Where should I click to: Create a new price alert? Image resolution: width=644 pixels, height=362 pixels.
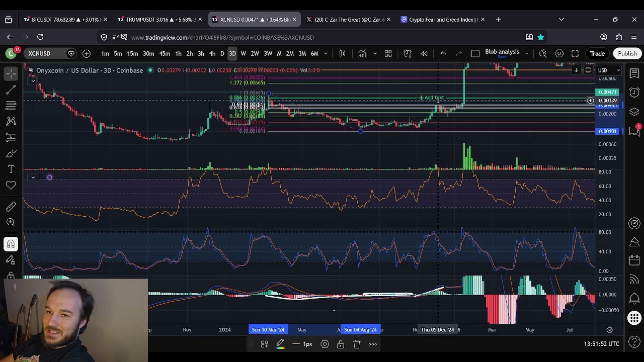click(x=408, y=54)
